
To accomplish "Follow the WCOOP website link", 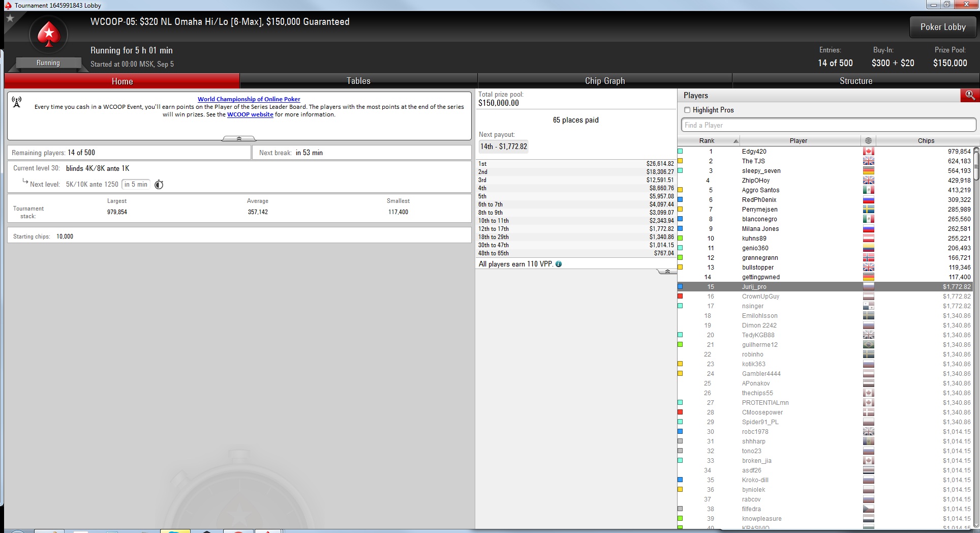I will [x=250, y=114].
